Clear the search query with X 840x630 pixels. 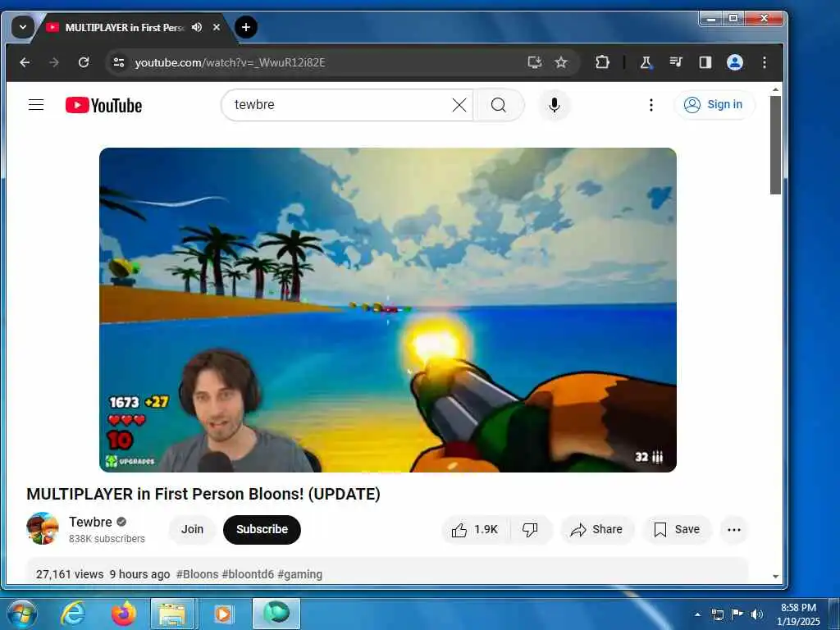[x=459, y=105]
